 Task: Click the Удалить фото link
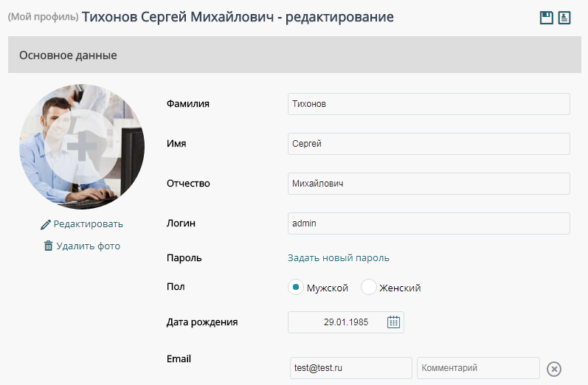pyautogui.click(x=88, y=246)
